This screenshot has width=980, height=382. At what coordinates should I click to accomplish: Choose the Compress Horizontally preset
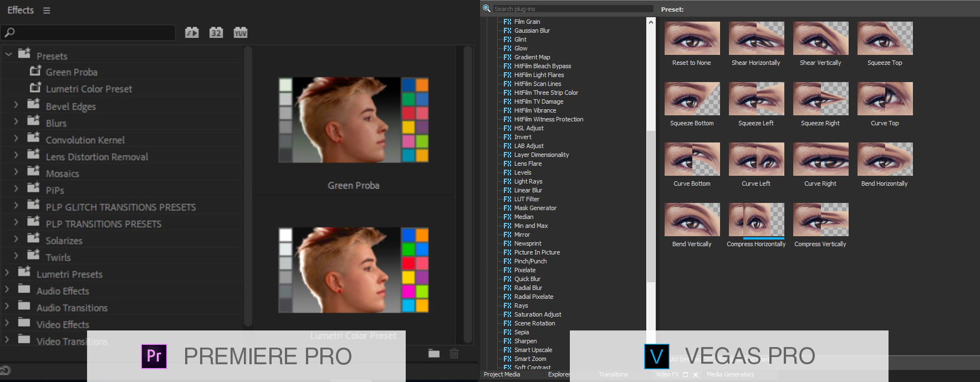(756, 220)
